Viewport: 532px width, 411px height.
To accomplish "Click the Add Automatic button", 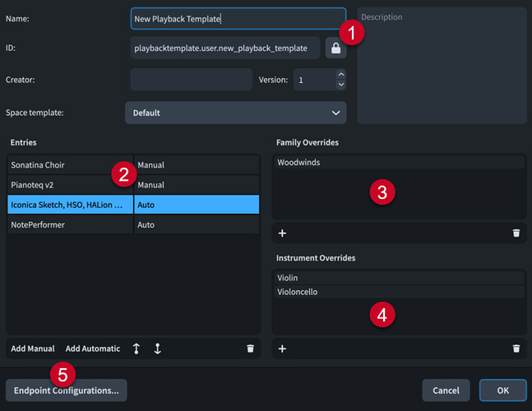I will [93, 349].
